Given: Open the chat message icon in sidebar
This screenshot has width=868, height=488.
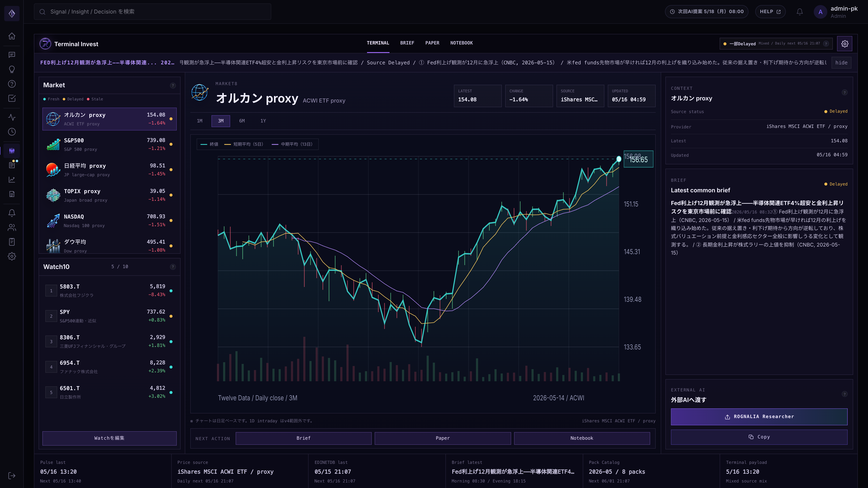Looking at the screenshot, I should tap(12, 55).
